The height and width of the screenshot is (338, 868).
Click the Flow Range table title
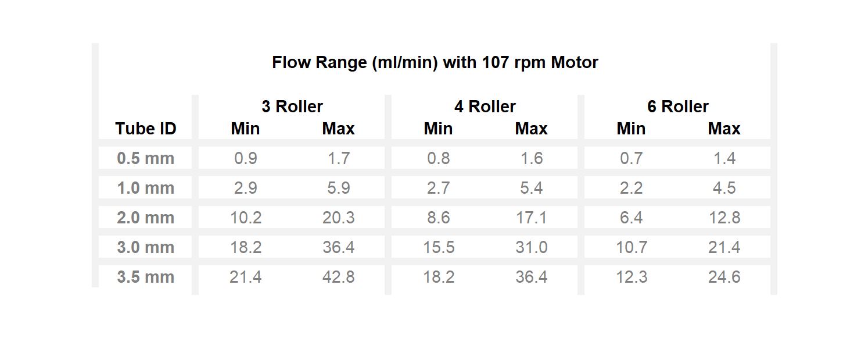pos(435,62)
